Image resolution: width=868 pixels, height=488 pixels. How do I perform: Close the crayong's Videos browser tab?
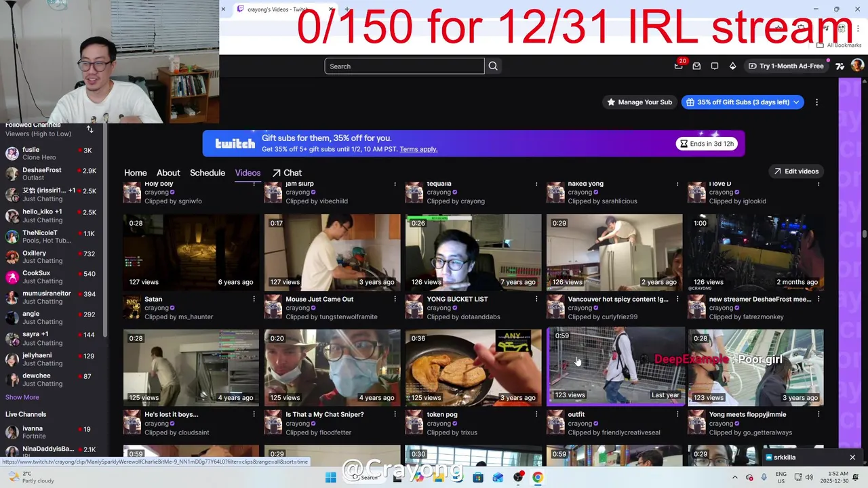click(x=331, y=9)
